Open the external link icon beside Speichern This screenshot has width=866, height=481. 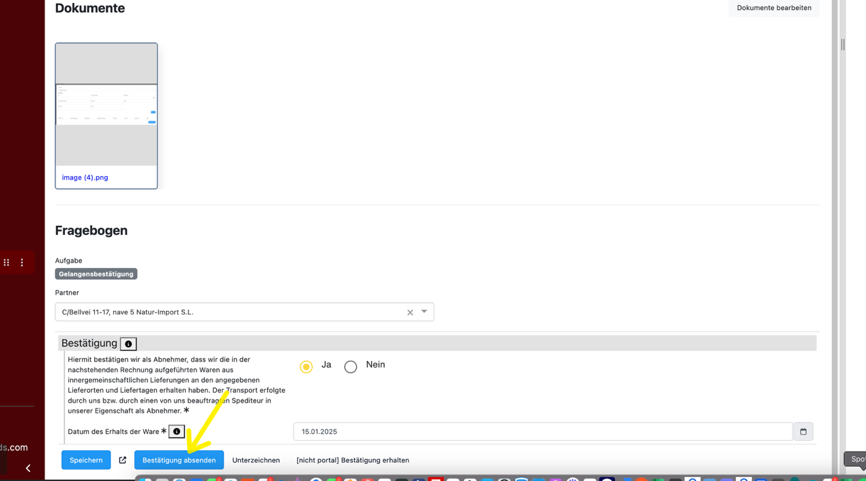123,460
